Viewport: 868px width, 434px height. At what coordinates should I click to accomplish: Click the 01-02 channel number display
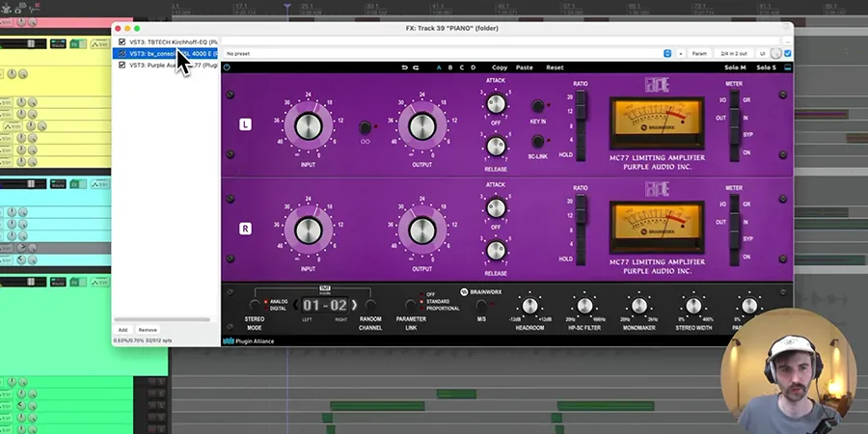coord(325,305)
